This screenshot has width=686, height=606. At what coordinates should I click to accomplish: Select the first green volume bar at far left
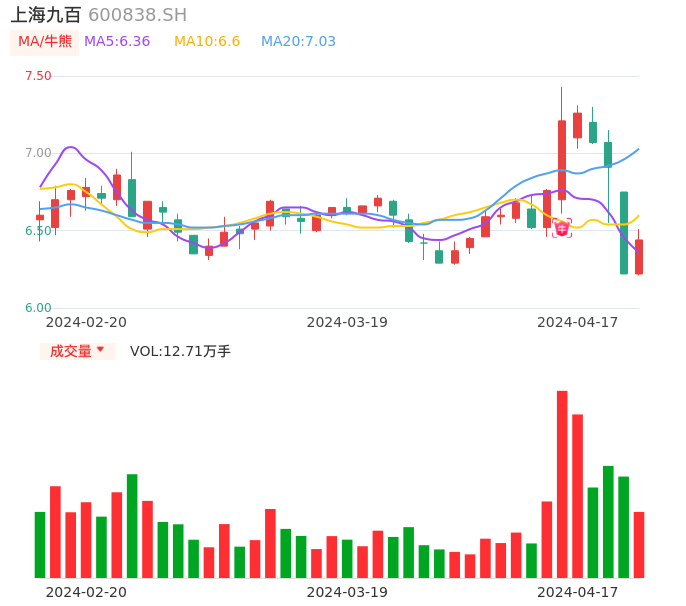(x=40, y=545)
